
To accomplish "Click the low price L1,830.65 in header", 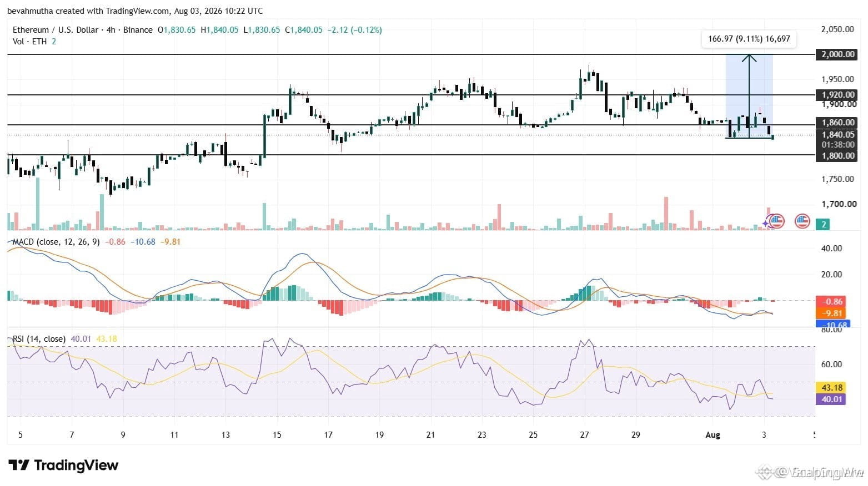I will (262, 30).
